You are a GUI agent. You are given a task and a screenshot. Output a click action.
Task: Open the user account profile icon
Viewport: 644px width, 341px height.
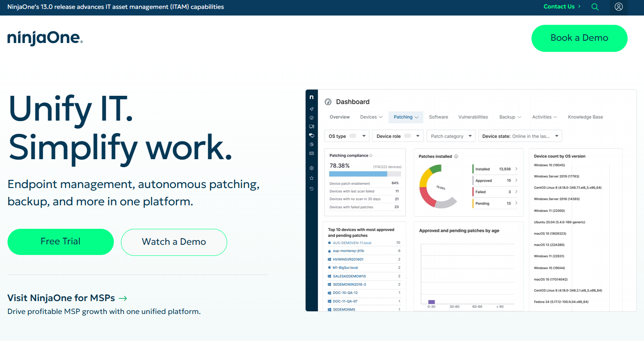tap(619, 7)
